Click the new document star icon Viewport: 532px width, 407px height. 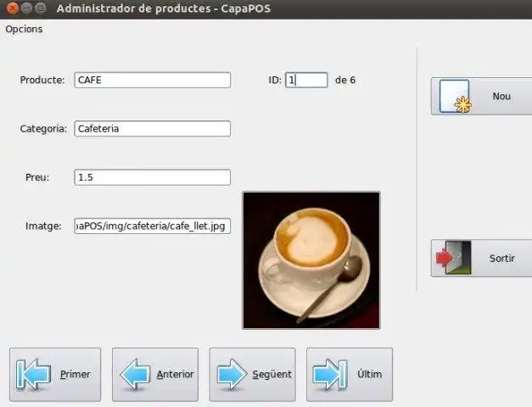coord(456,97)
